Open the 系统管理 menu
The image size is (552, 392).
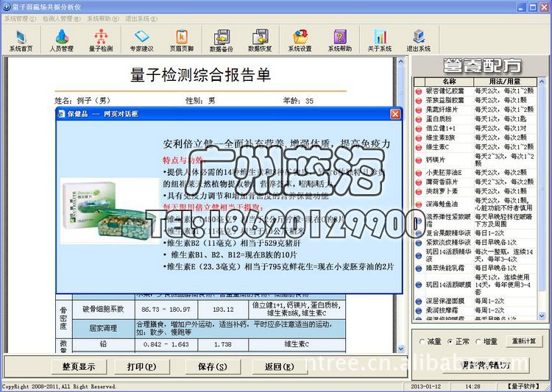pyautogui.click(x=20, y=18)
